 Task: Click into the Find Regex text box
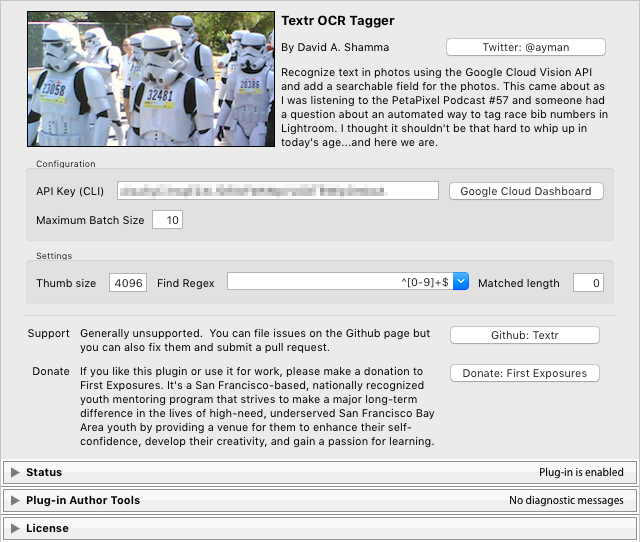[340, 282]
